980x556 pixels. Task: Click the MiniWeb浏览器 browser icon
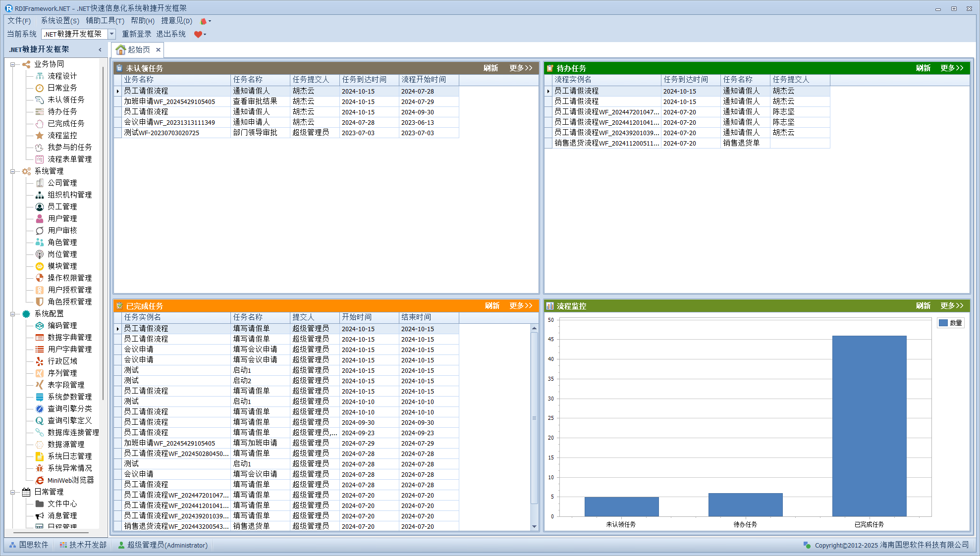(40, 480)
